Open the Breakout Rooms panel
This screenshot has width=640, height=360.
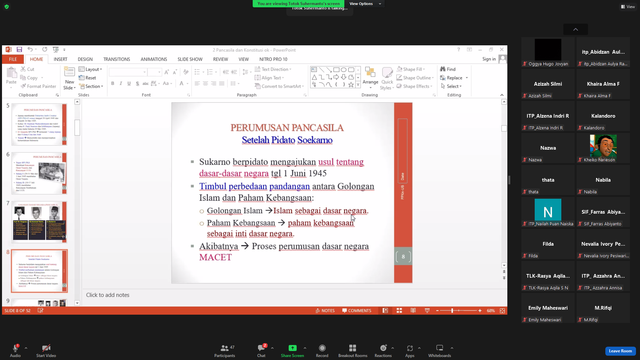(x=352, y=350)
